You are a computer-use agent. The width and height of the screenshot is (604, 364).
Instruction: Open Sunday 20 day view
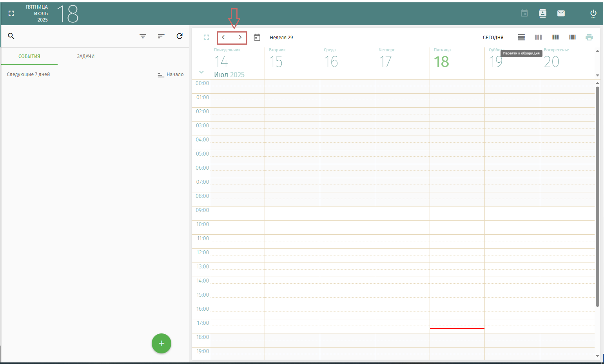click(551, 62)
